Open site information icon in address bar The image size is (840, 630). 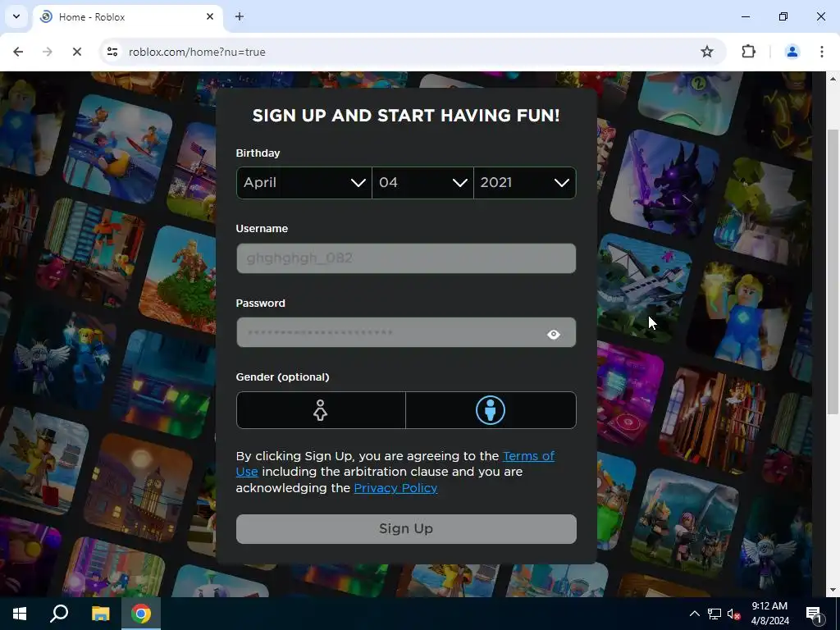[112, 52]
